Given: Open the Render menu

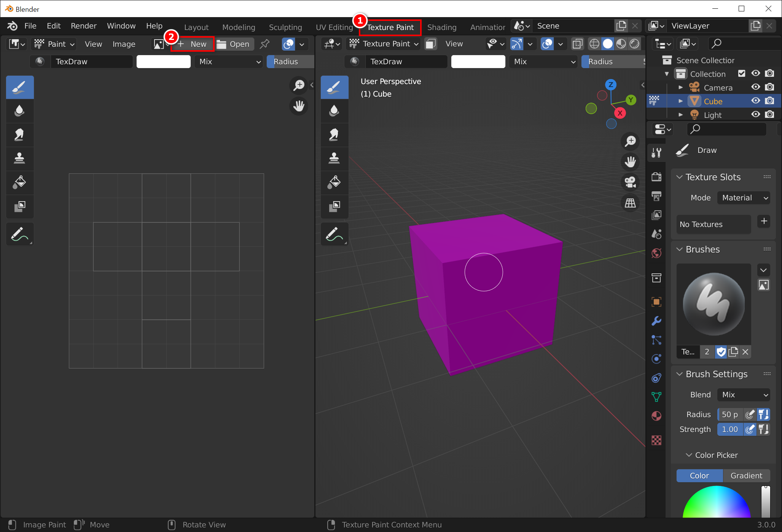Looking at the screenshot, I should (83, 26).
